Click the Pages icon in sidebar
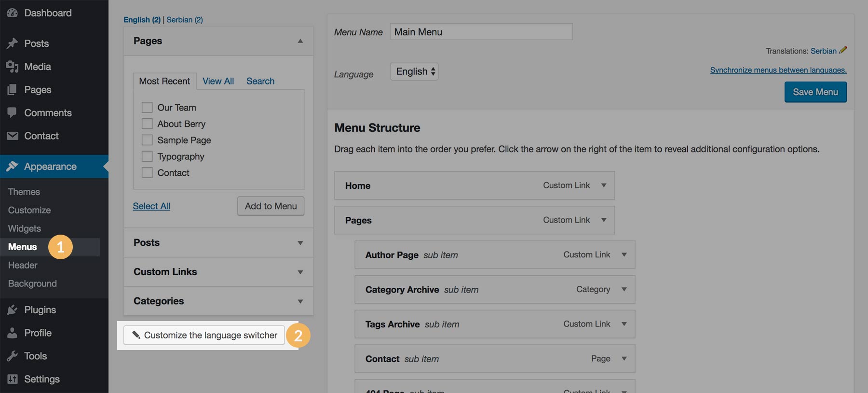 (12, 90)
